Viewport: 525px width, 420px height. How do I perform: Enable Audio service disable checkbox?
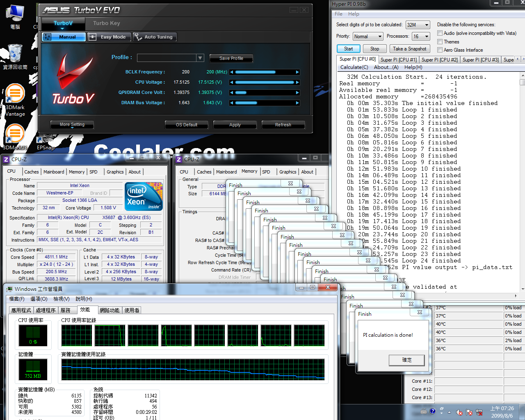[440, 33]
